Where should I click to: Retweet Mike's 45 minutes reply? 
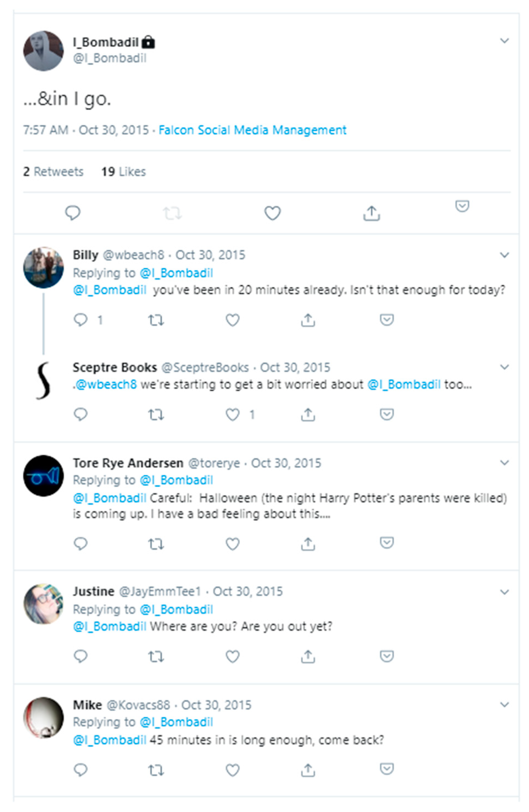[156, 770]
